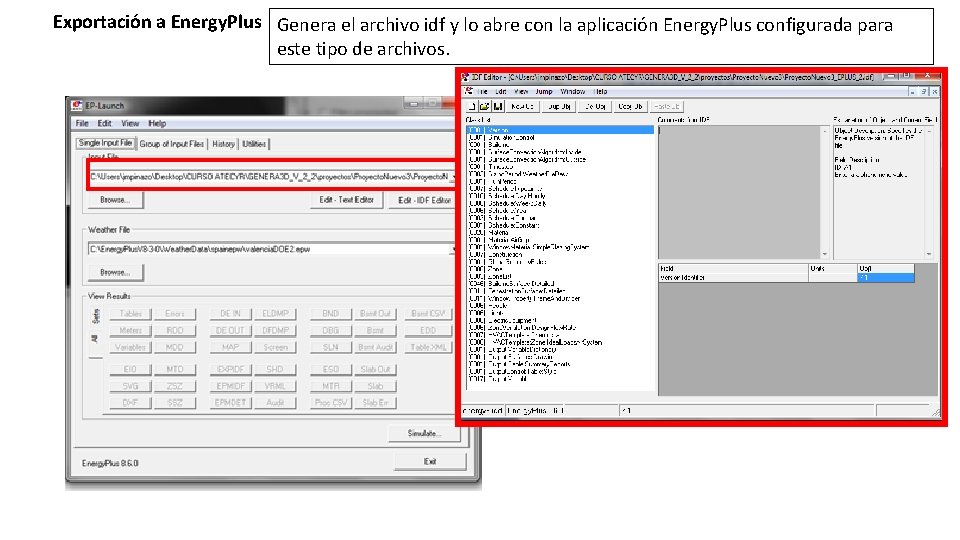Click the ESO results button
The image size is (960, 540).
(x=331, y=369)
